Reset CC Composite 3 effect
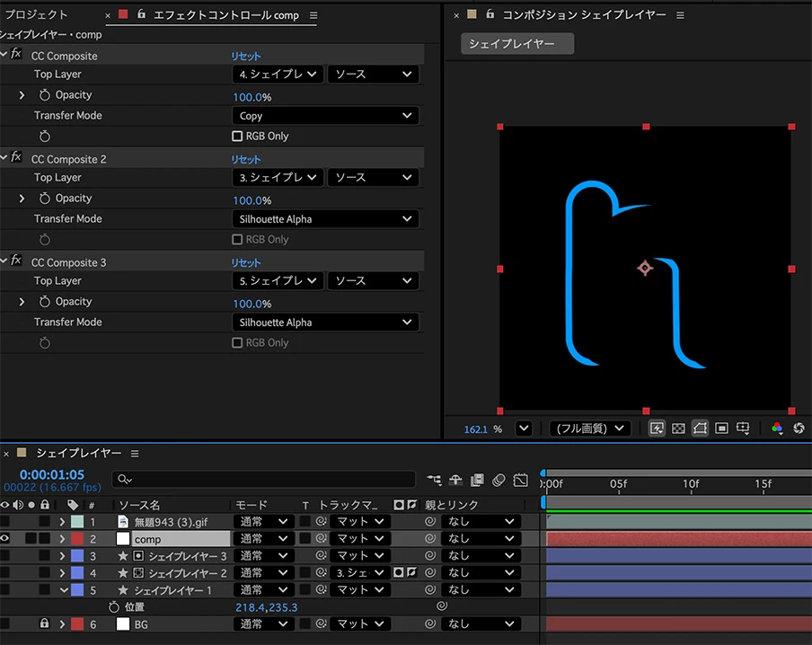812x645 pixels. [246, 262]
